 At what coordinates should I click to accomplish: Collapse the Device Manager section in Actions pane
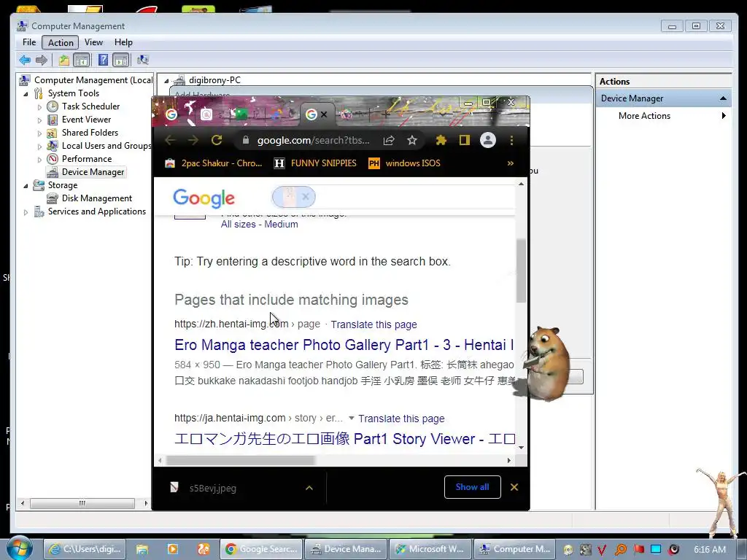[x=723, y=98]
